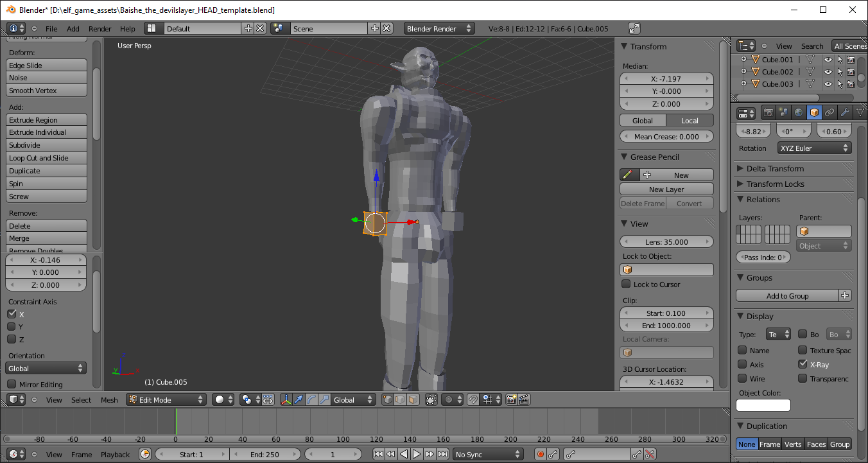
Task: Click the OpenGL render image camera icon
Action: pyautogui.click(x=511, y=399)
